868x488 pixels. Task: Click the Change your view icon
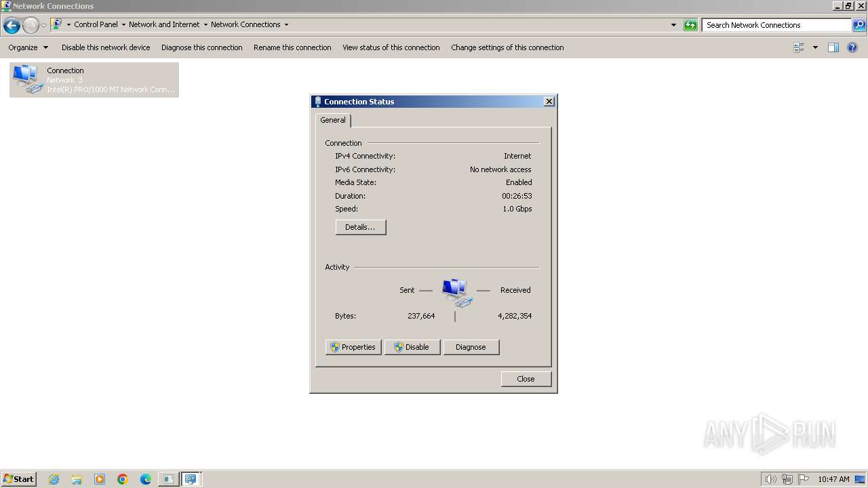(799, 47)
